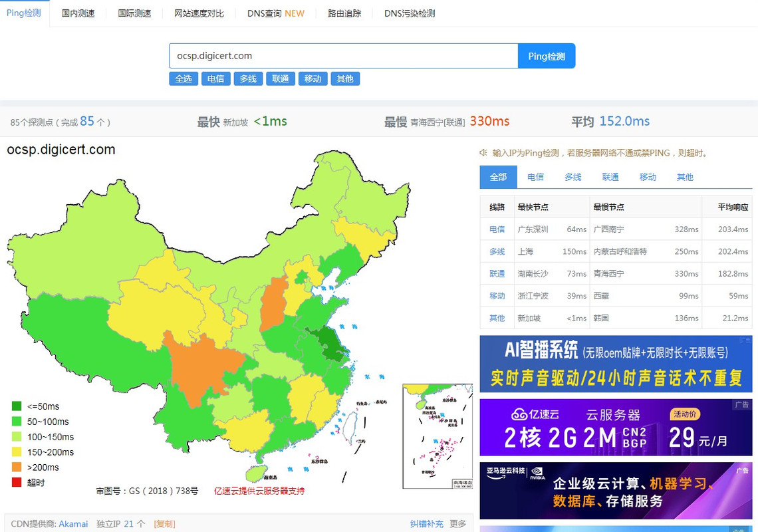Click 电信 link in the results table
Viewport: 758px width, 532px height.
pyautogui.click(x=497, y=229)
